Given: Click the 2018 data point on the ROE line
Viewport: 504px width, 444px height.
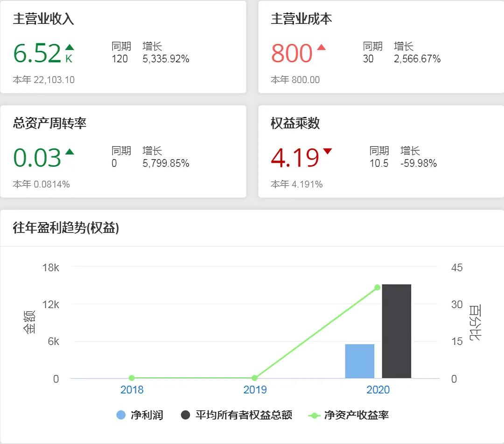Looking at the screenshot, I should pyautogui.click(x=132, y=378).
